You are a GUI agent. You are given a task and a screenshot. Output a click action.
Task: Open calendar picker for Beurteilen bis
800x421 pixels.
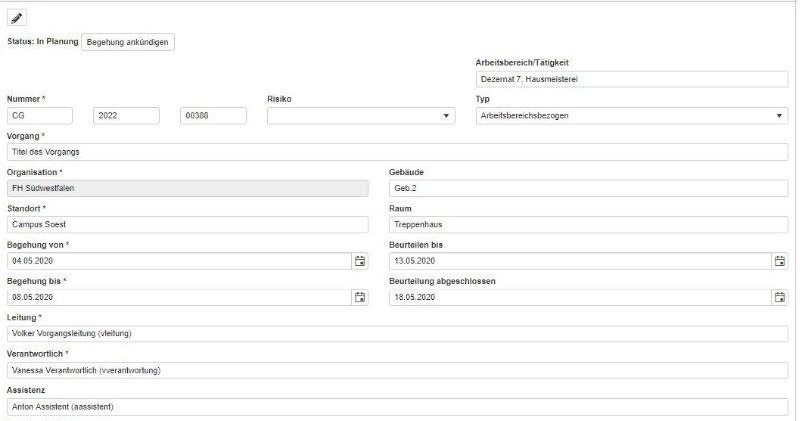click(779, 261)
